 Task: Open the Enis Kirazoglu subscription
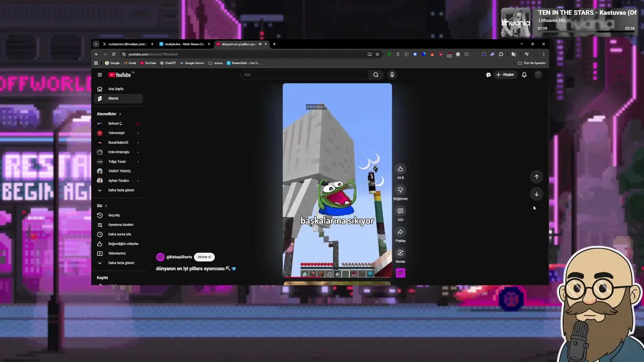(x=119, y=152)
